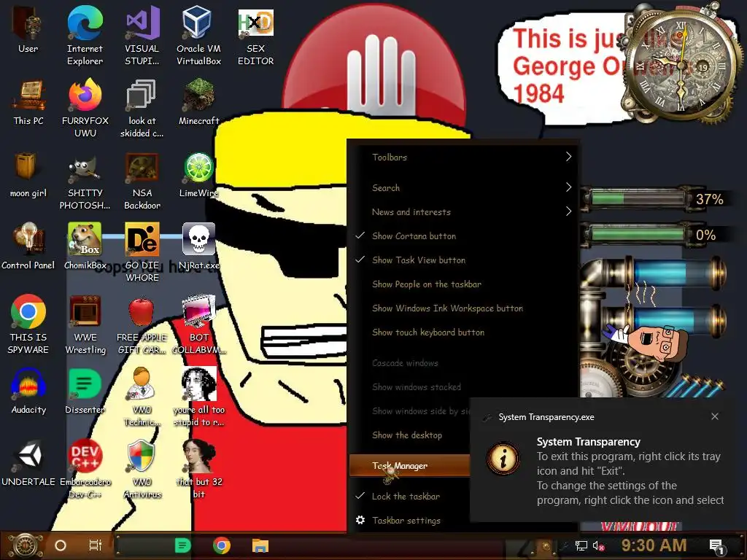This screenshot has height=560, width=747.
Task: Click the 37% usage meter gadget
Action: point(655,198)
